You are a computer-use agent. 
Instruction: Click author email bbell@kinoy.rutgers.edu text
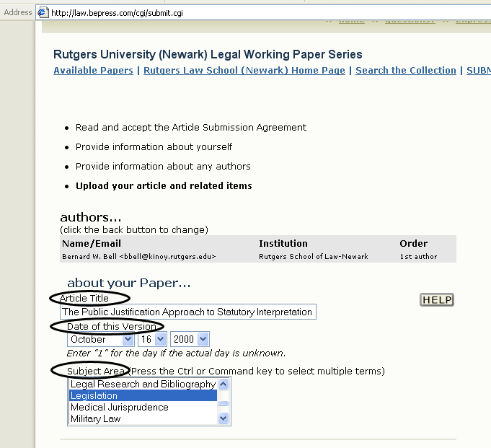point(167,256)
